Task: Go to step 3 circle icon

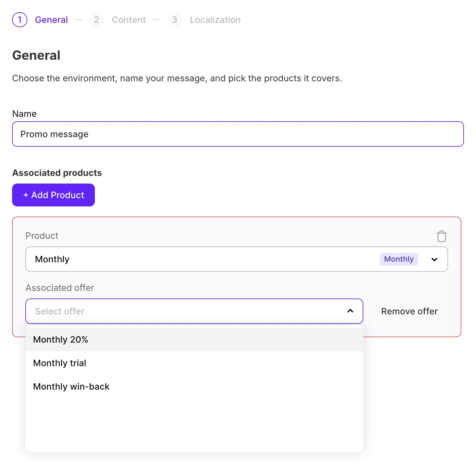Action: point(175,20)
